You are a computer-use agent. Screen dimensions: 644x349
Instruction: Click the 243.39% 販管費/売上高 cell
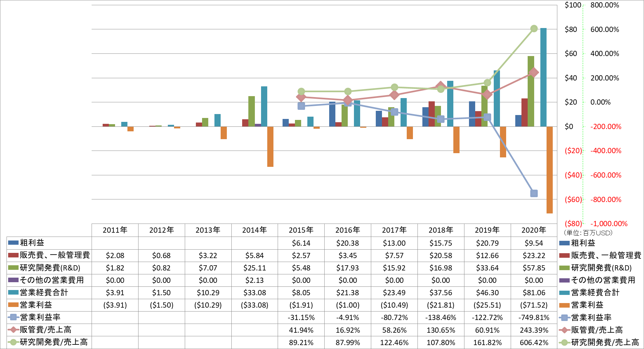coord(534,330)
